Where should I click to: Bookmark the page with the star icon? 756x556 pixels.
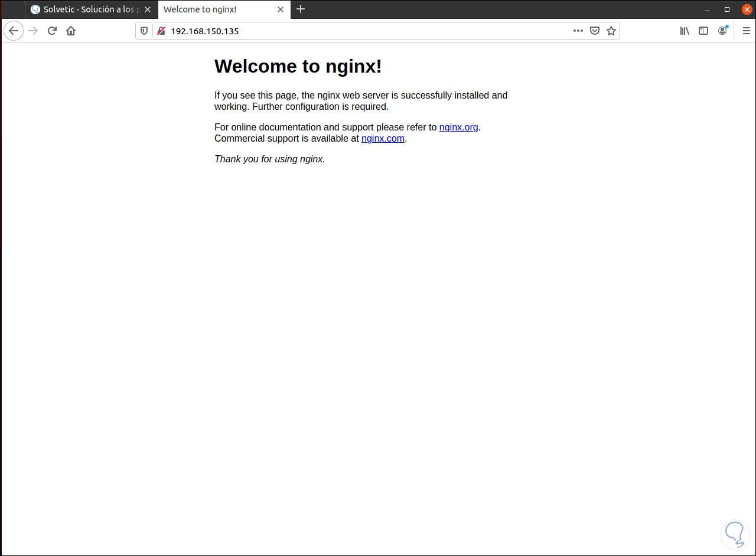click(611, 31)
